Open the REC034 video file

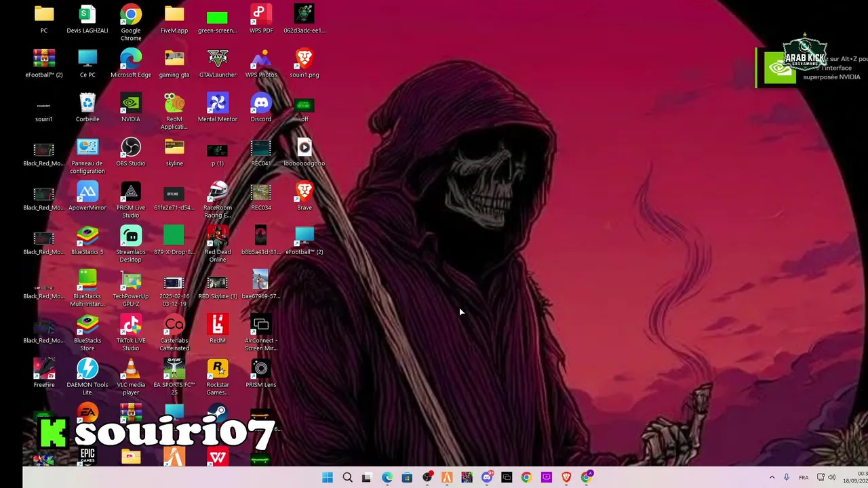tap(261, 197)
